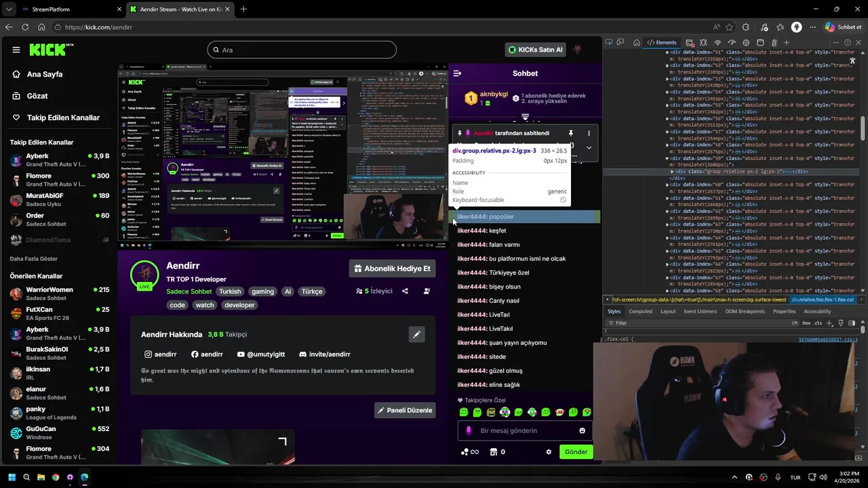Image resolution: width=868 pixels, height=488 pixels.
Task: Open the DevTools Welcome home tab
Action: pos(637,43)
